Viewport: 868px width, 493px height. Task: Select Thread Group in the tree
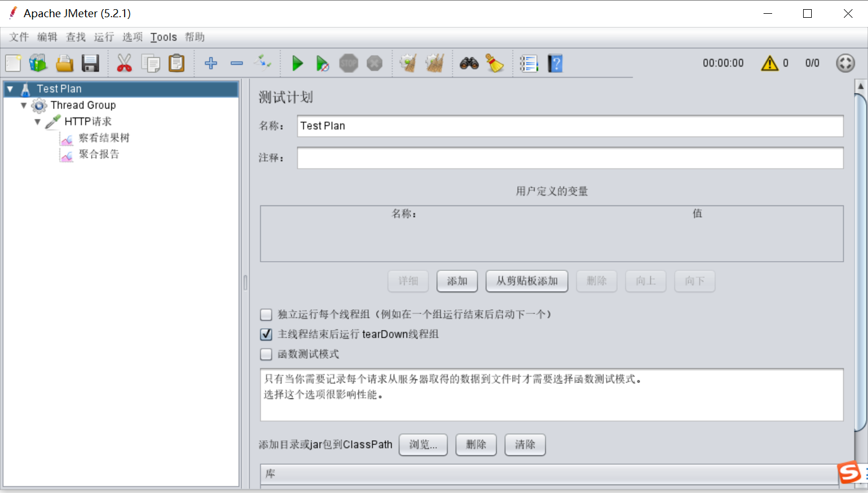pyautogui.click(x=83, y=105)
